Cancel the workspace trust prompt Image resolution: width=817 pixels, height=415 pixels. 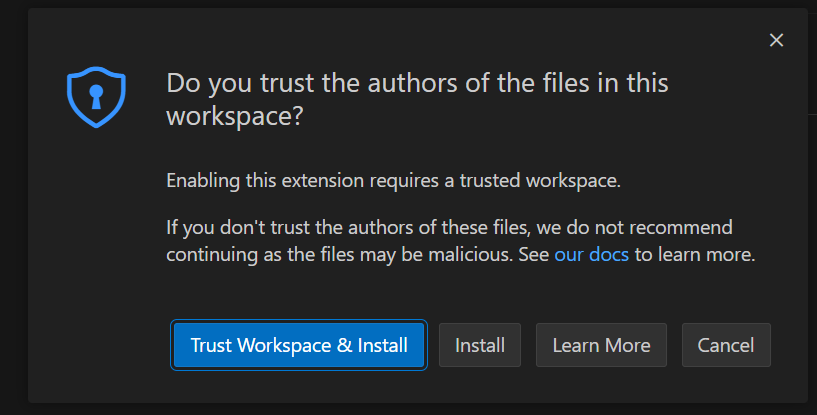pos(726,345)
